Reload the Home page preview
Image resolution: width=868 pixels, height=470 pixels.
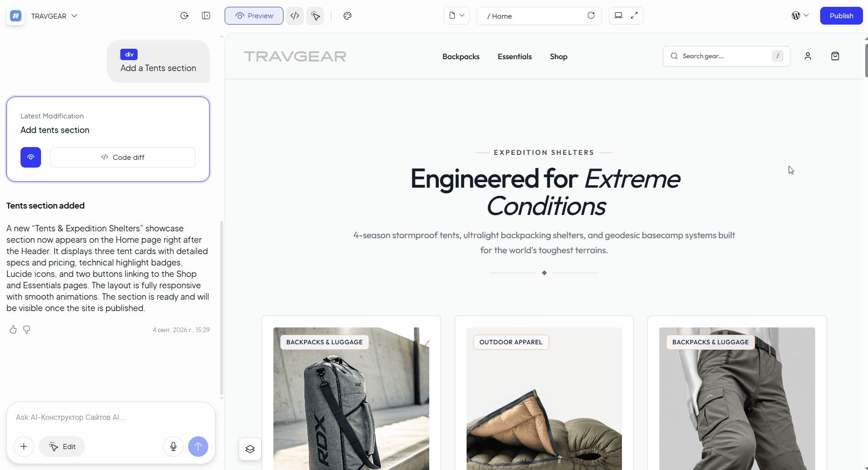click(x=591, y=15)
